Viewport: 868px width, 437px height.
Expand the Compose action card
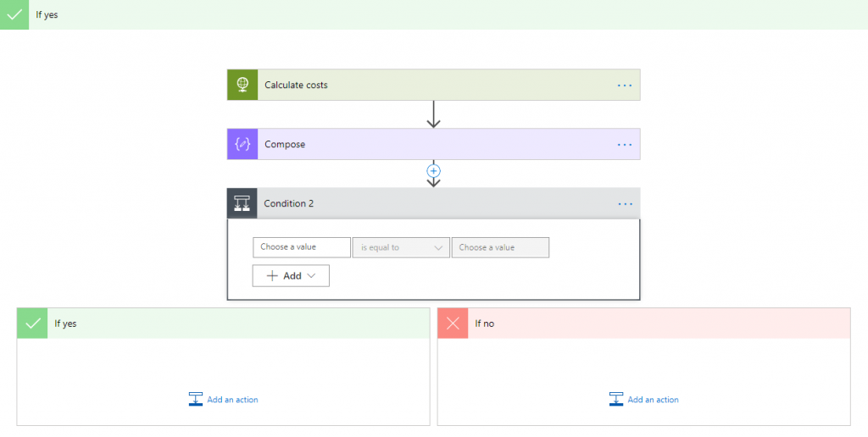285,144
